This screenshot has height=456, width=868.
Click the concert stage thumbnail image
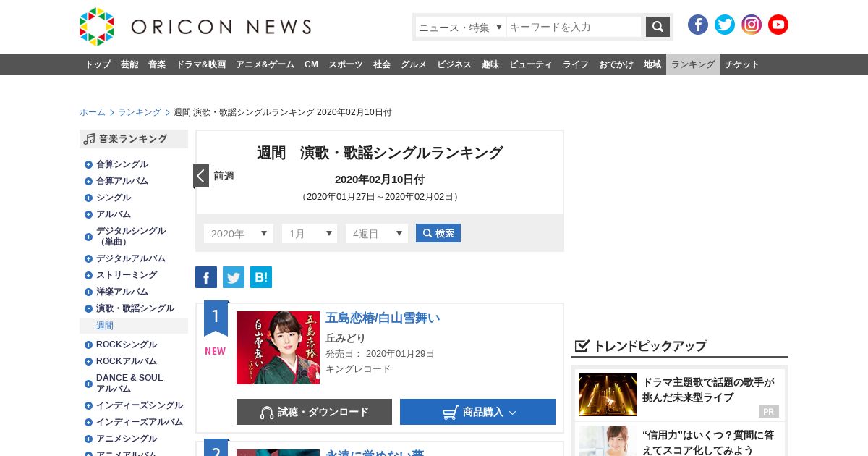pos(608,394)
